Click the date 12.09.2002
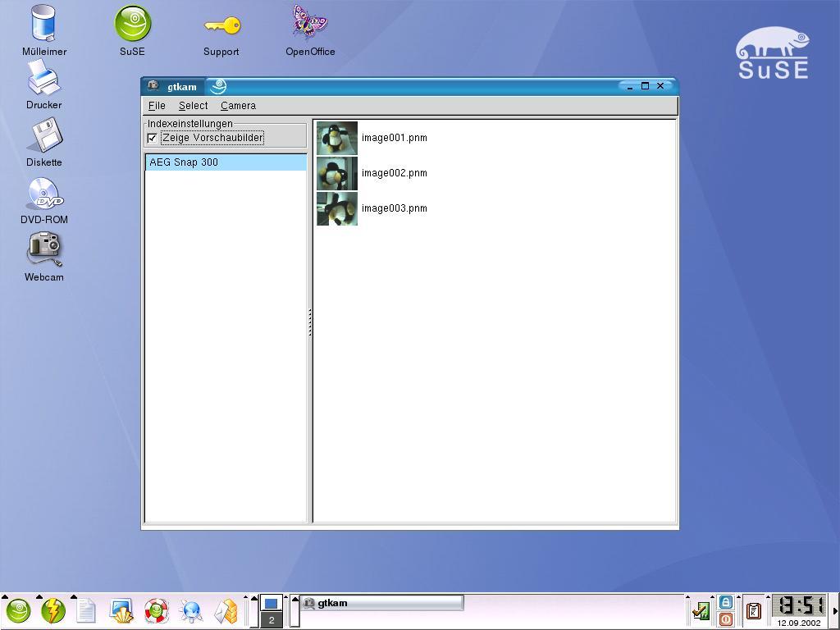The height and width of the screenshot is (630, 840). click(x=799, y=623)
